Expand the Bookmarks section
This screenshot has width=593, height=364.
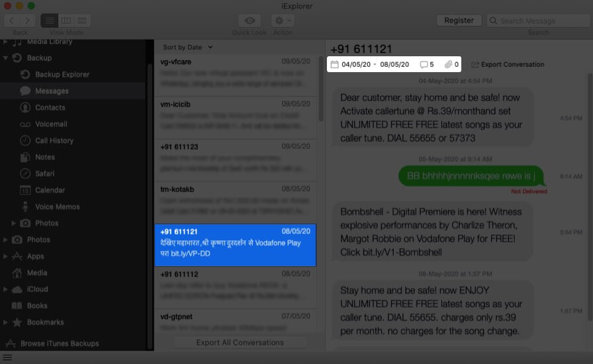[x=5, y=322]
